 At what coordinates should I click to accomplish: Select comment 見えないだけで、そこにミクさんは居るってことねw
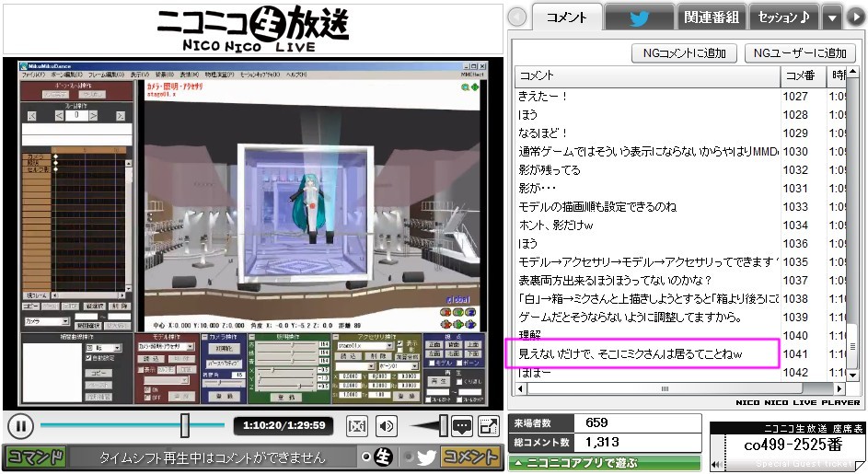tap(679, 353)
